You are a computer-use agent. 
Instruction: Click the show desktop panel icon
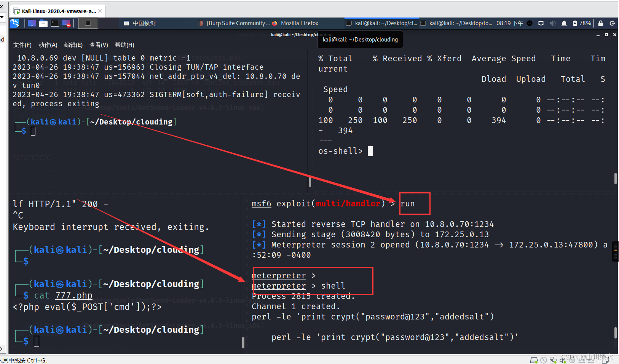32,23
